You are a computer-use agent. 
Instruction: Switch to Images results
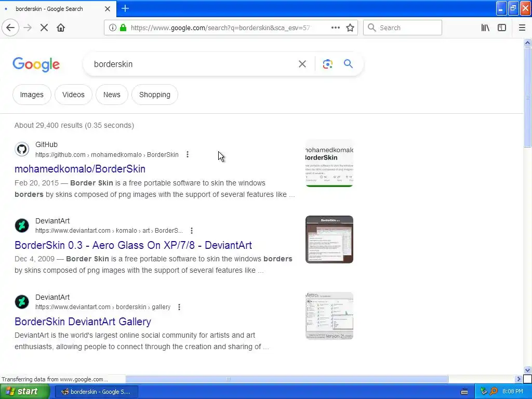coord(32,95)
